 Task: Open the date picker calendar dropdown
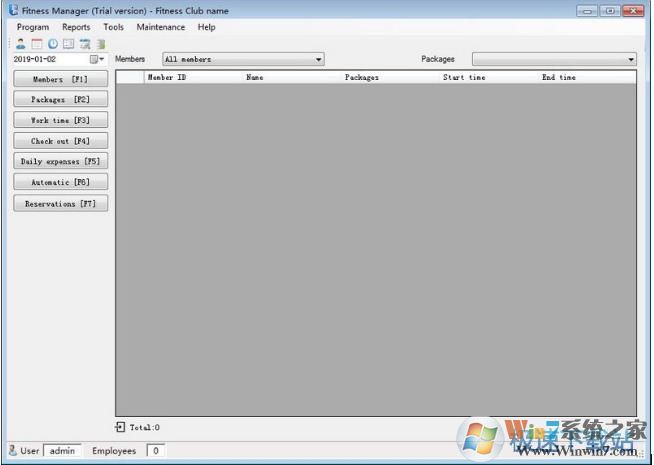(x=97, y=59)
